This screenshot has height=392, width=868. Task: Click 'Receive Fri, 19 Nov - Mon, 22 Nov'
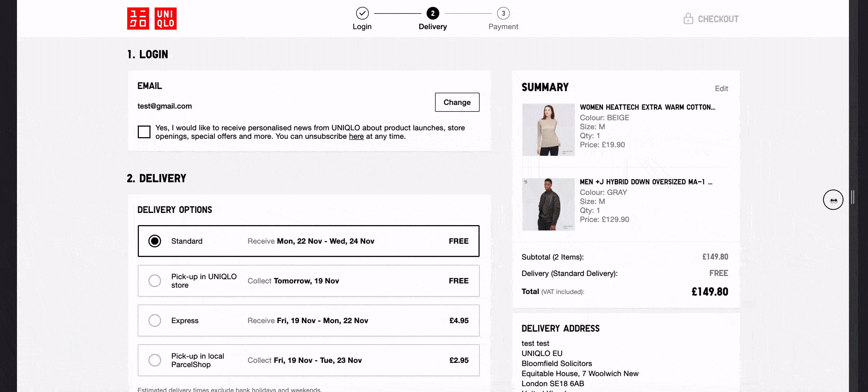pyautogui.click(x=308, y=320)
